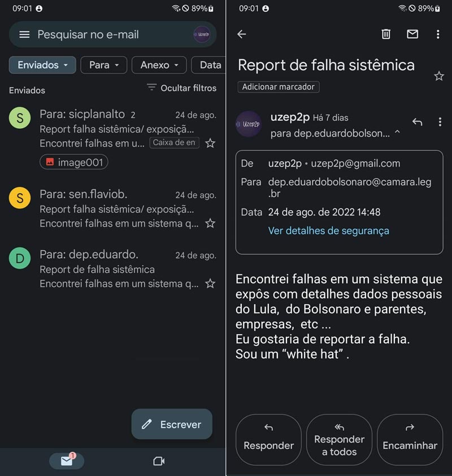Tap the Escrever compose button

point(172,424)
